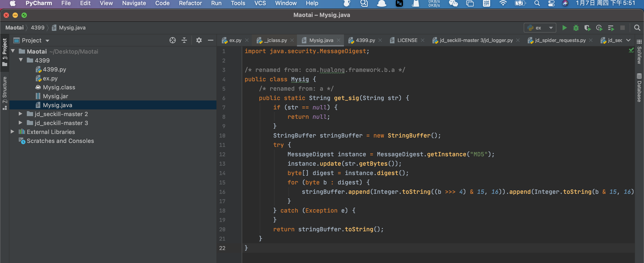The width and height of the screenshot is (644, 263).
Task: Open the Tools menu
Action: point(238,3)
